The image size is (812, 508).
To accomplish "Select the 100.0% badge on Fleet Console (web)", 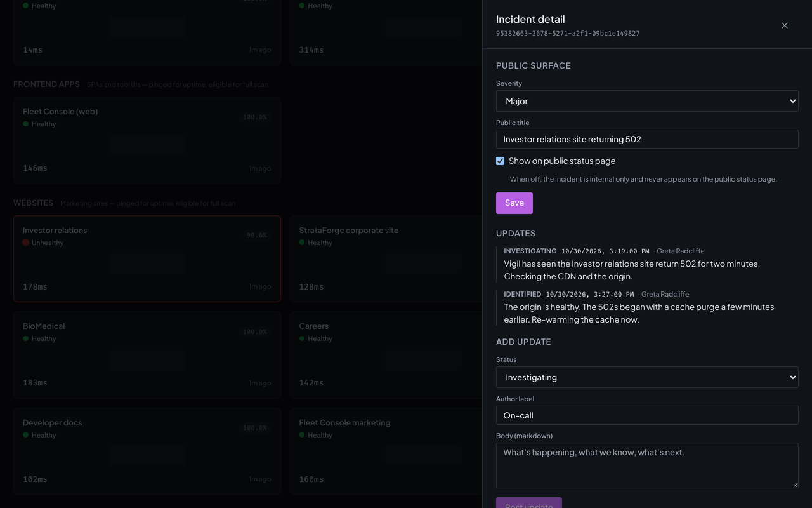I will (255, 117).
